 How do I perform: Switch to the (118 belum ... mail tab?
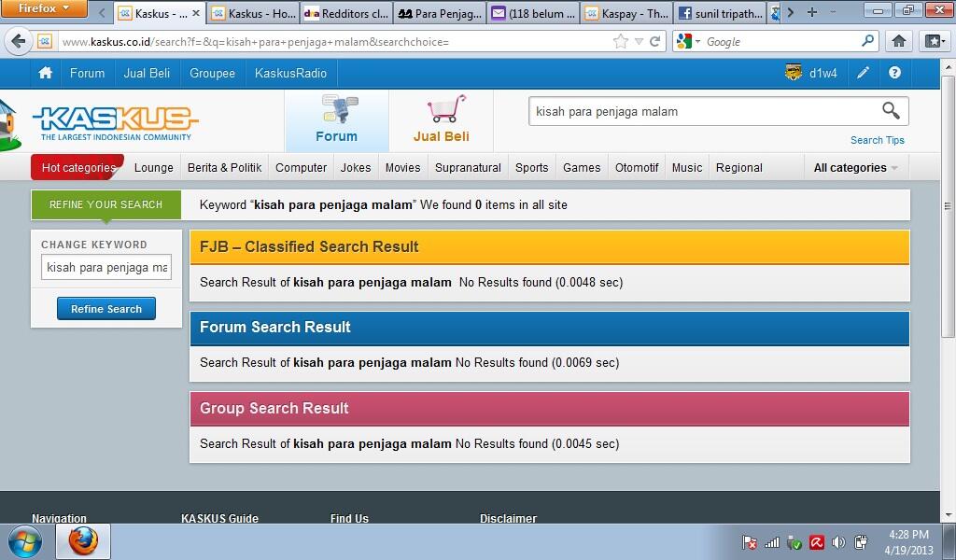tap(534, 13)
